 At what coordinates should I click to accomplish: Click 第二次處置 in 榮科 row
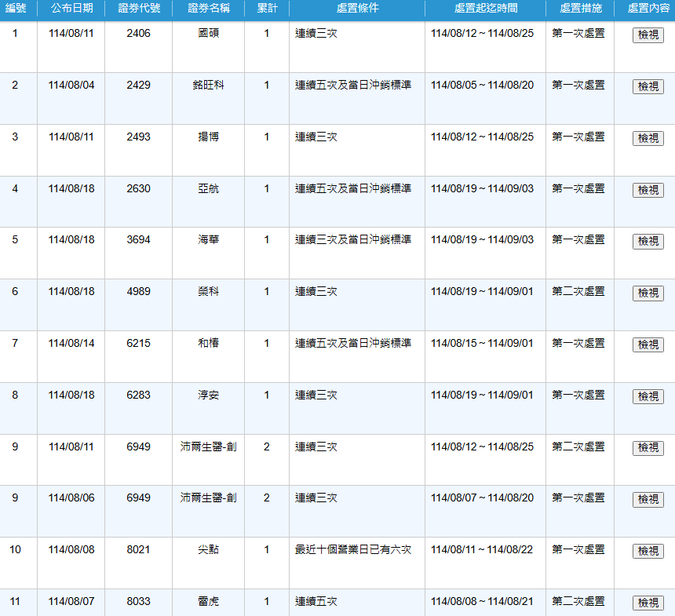(x=578, y=291)
